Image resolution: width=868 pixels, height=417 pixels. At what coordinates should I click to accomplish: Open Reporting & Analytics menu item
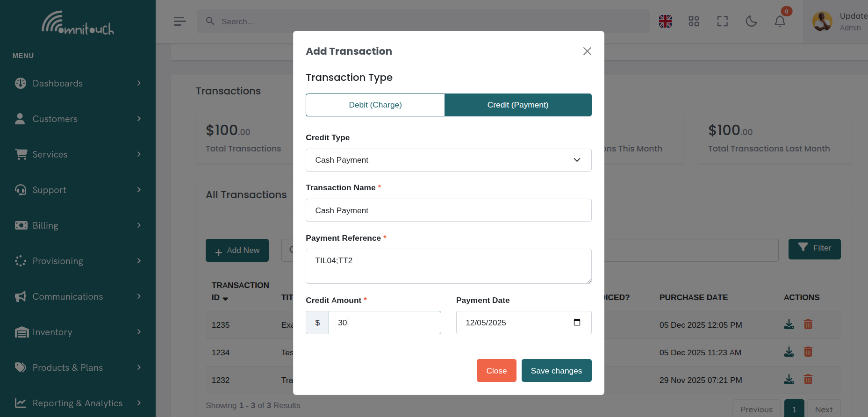(78, 403)
